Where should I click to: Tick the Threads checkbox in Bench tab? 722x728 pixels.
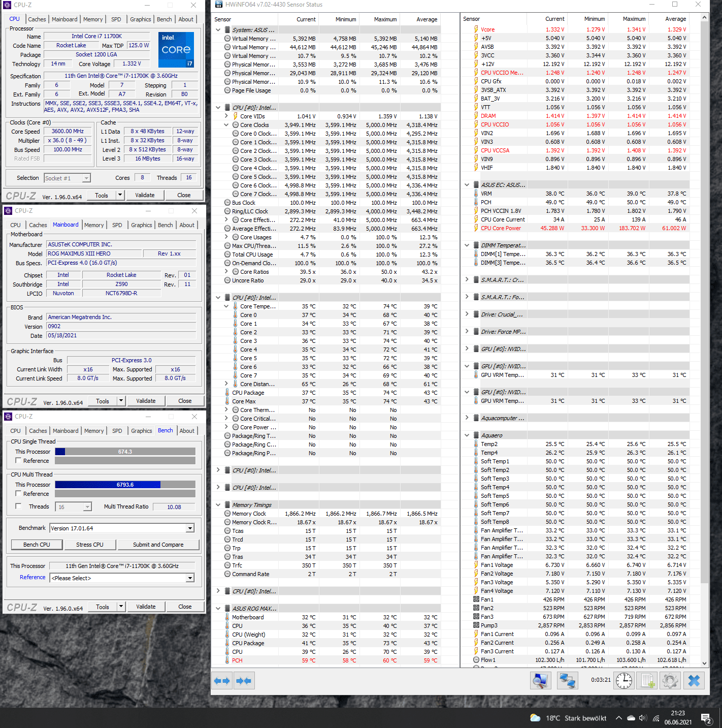tap(18, 507)
